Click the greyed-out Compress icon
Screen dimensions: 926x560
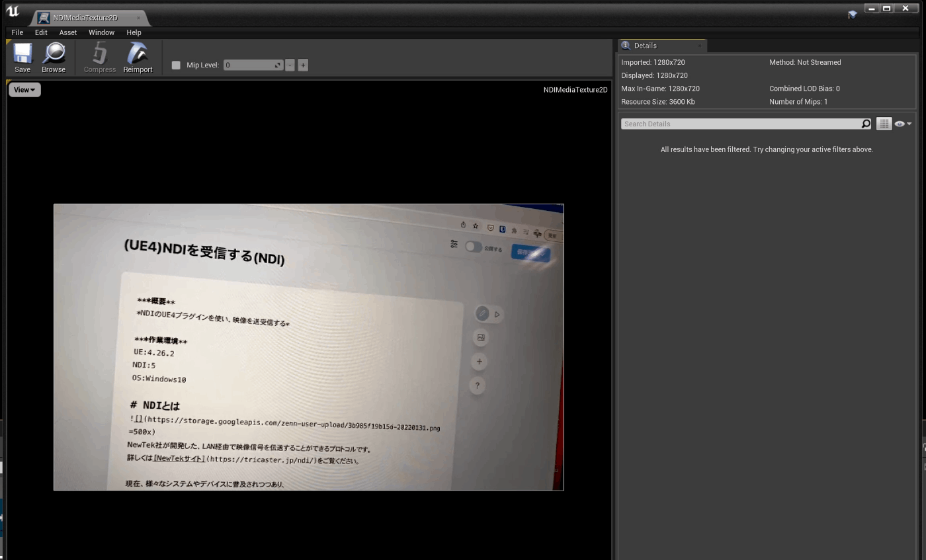(x=100, y=58)
